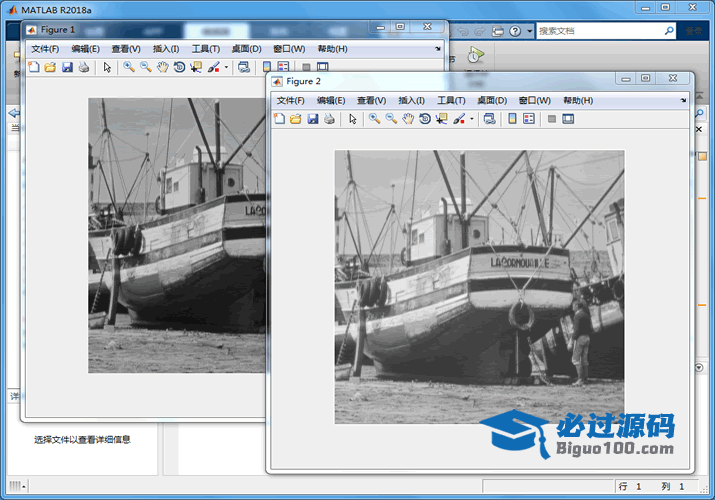Pick the Data Cursor tool in Figure 2
Screen dimensions: 715x500
pos(442,119)
